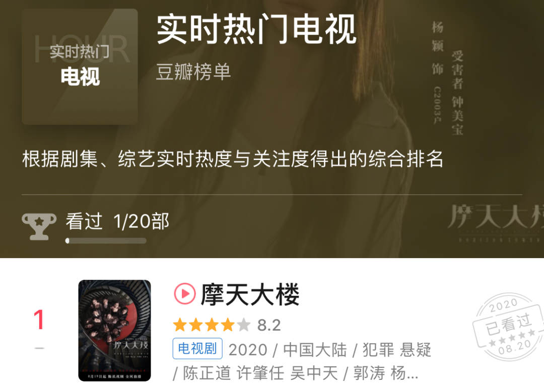This screenshot has width=544, height=392.
Task: Tap the red play icon beside 摩天大楼
Action: click(184, 293)
